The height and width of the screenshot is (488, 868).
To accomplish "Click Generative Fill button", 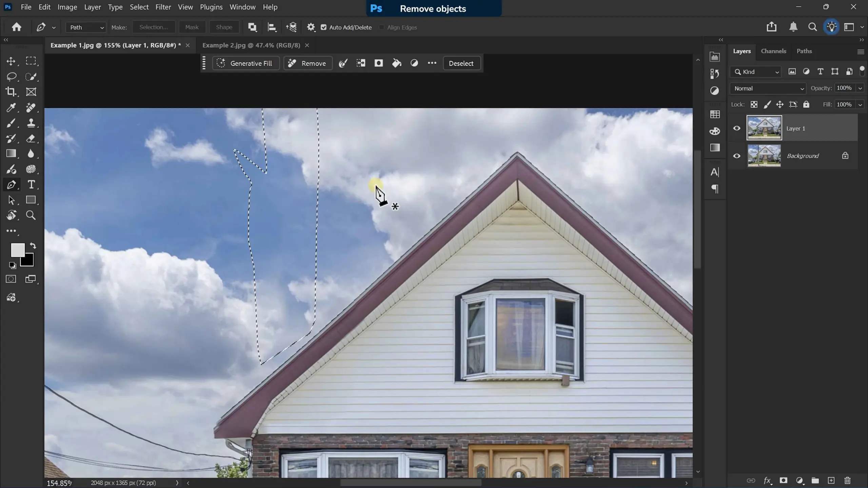I will 245,63.
